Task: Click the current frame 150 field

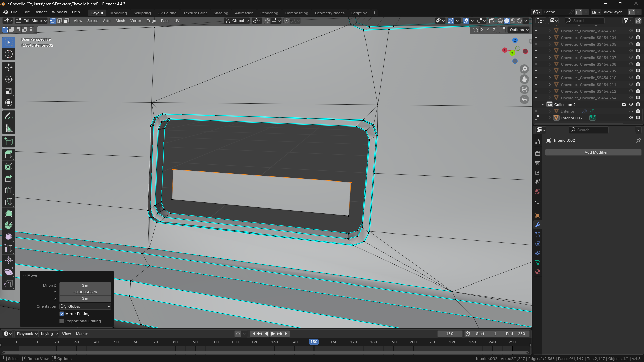Action: pyautogui.click(x=450, y=334)
